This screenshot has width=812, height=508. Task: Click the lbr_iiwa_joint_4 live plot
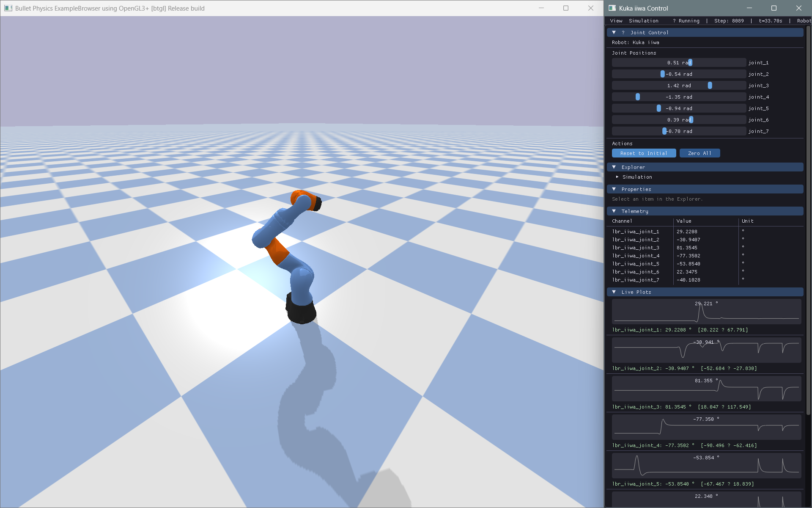[x=706, y=427]
